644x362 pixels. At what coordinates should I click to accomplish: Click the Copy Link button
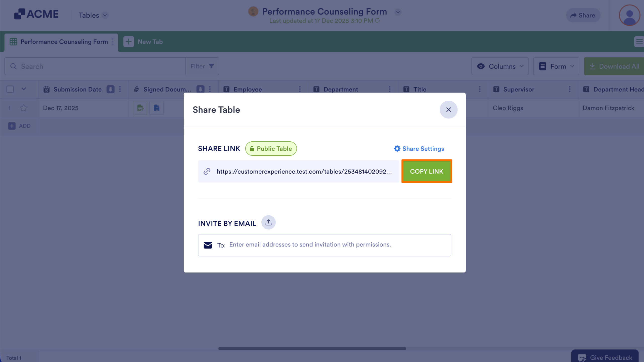(x=426, y=171)
